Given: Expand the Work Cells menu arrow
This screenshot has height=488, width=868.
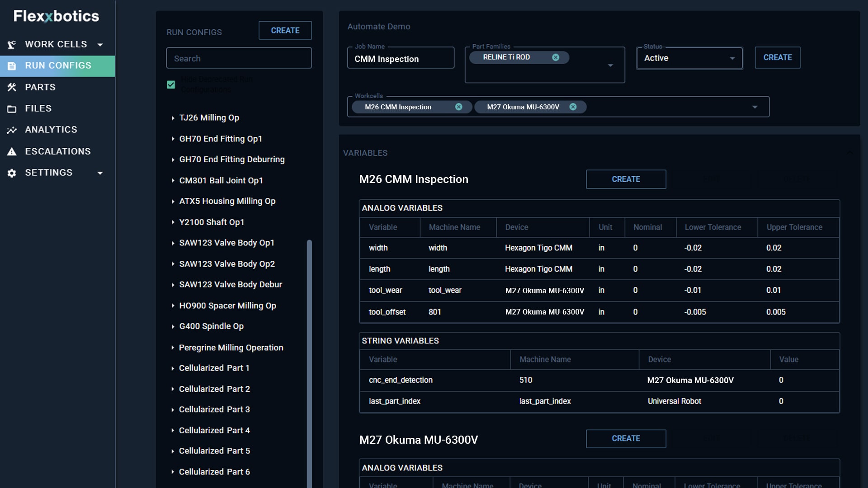Looking at the screenshot, I should 100,45.
